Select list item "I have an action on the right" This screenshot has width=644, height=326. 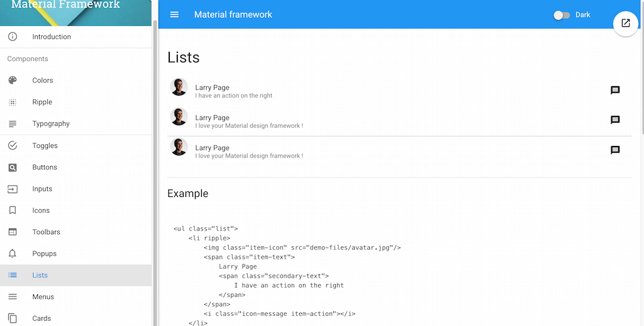click(233, 96)
